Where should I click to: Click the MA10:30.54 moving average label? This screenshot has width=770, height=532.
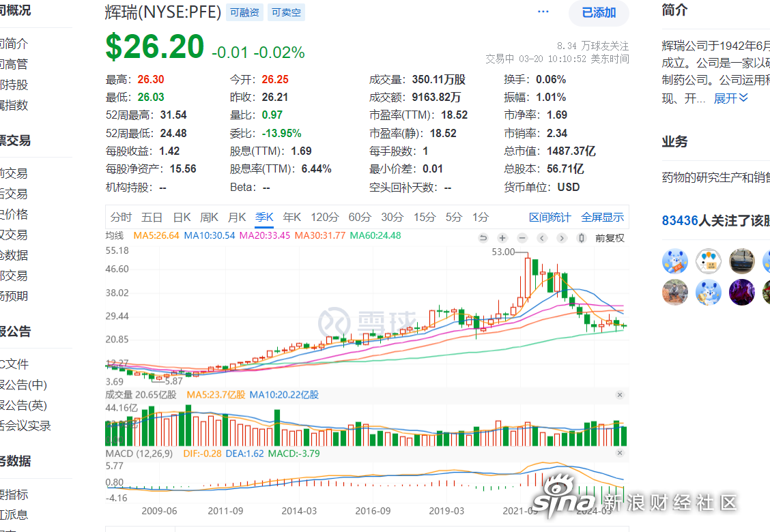click(210, 235)
